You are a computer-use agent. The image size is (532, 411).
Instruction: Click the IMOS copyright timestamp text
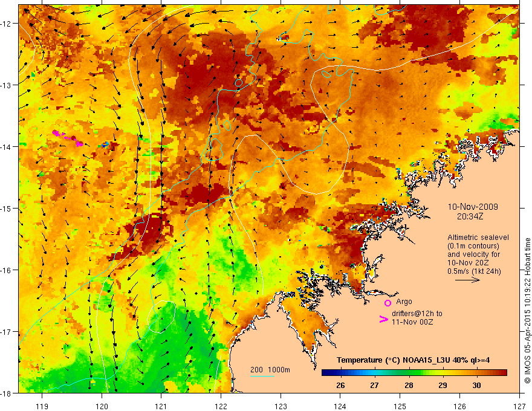click(527, 311)
